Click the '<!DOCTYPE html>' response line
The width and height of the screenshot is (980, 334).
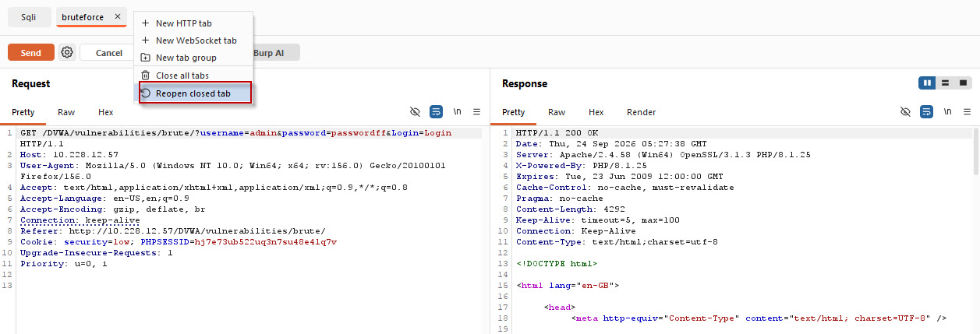pos(557,264)
